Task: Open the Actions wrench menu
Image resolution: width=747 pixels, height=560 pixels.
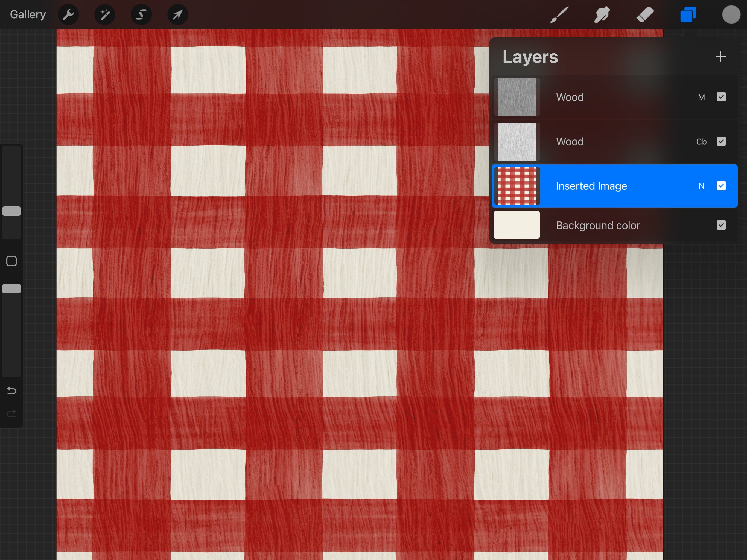Action: pyautogui.click(x=68, y=14)
